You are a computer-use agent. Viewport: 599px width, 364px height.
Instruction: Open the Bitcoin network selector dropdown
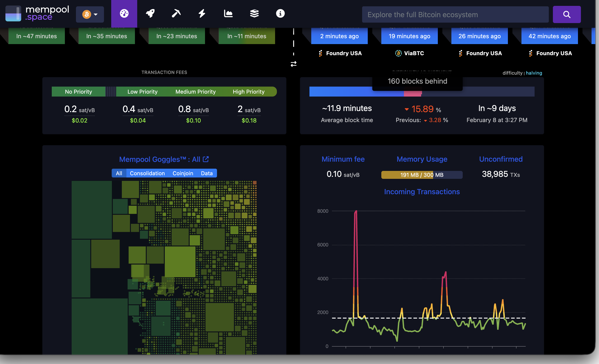tap(90, 14)
